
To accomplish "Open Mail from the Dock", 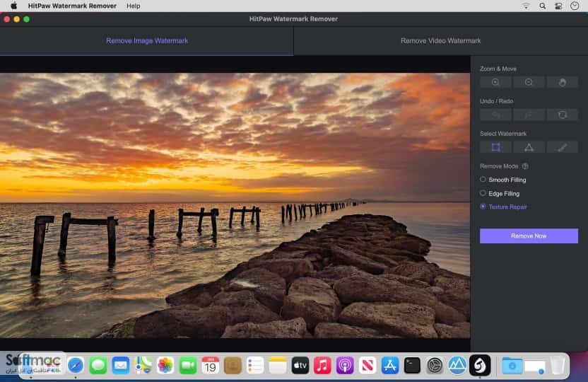I will coord(120,365).
